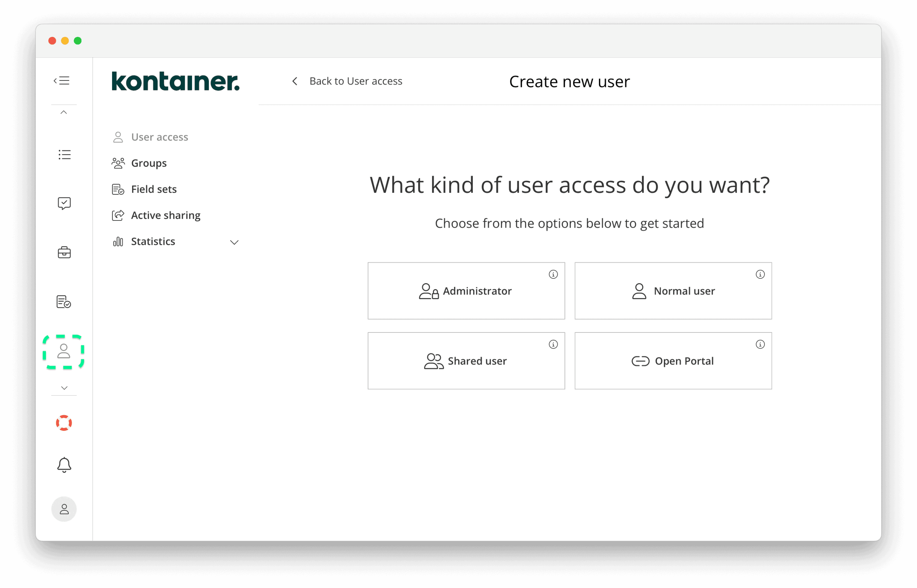917x588 pixels.
Task: Select the highlighted user access icon
Action: [64, 352]
